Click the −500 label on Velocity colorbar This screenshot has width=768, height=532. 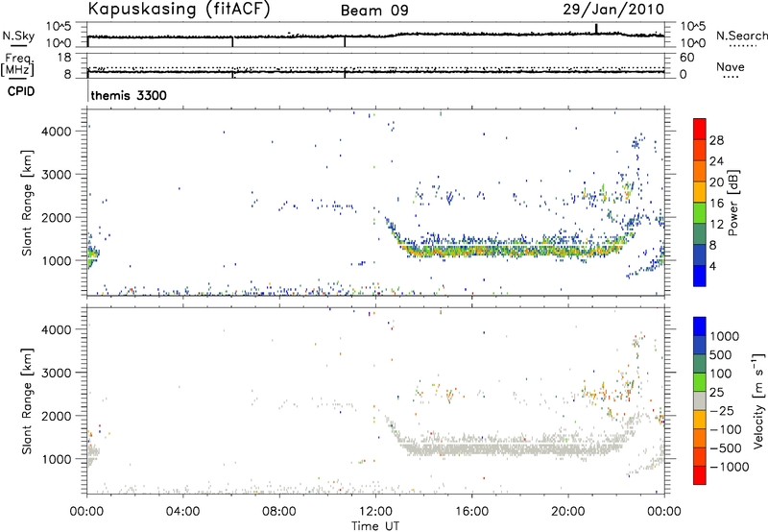[726, 448]
